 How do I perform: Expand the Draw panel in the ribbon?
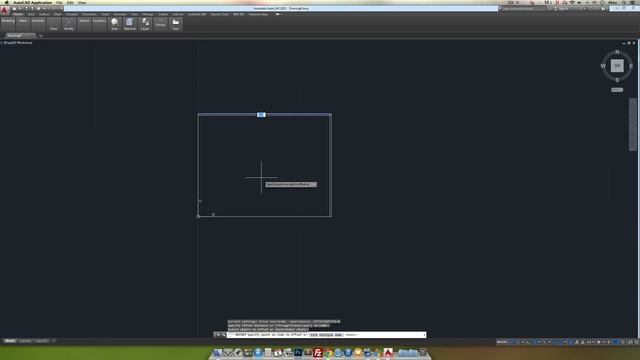pyautogui.click(x=54, y=24)
